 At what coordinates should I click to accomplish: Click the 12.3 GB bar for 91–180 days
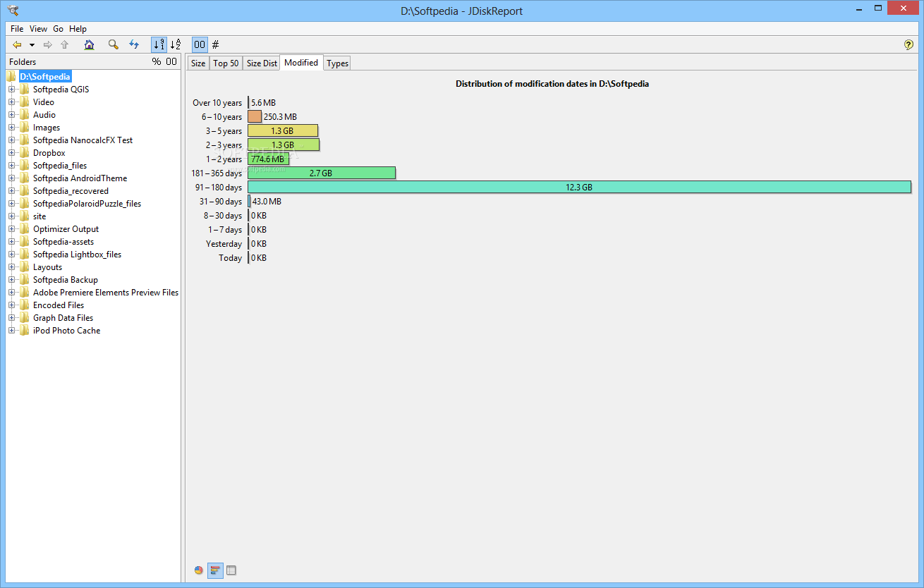pyautogui.click(x=579, y=187)
